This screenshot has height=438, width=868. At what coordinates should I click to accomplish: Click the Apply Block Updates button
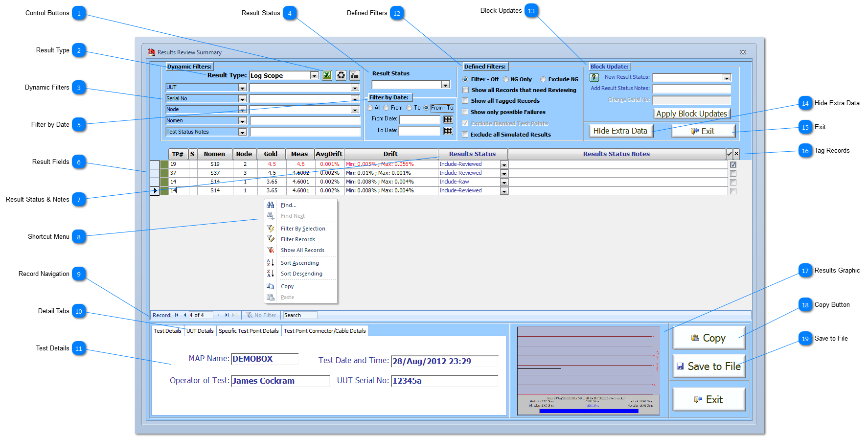(x=691, y=114)
